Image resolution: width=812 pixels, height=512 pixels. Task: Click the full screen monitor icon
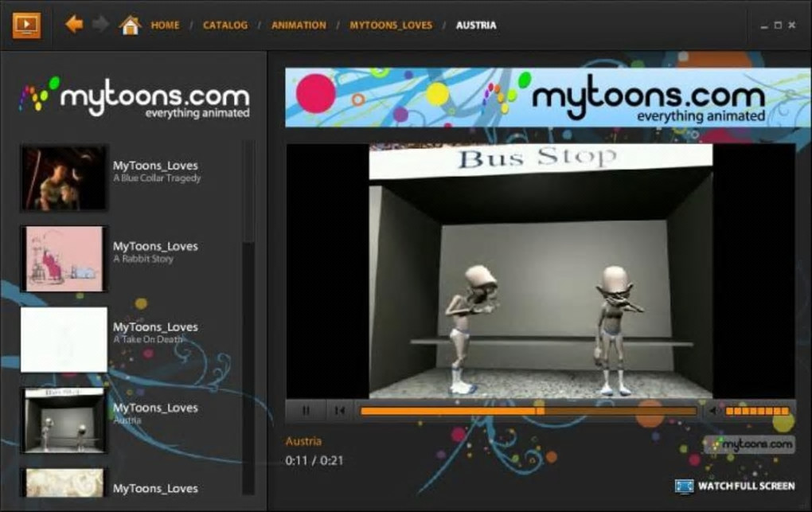(684, 486)
